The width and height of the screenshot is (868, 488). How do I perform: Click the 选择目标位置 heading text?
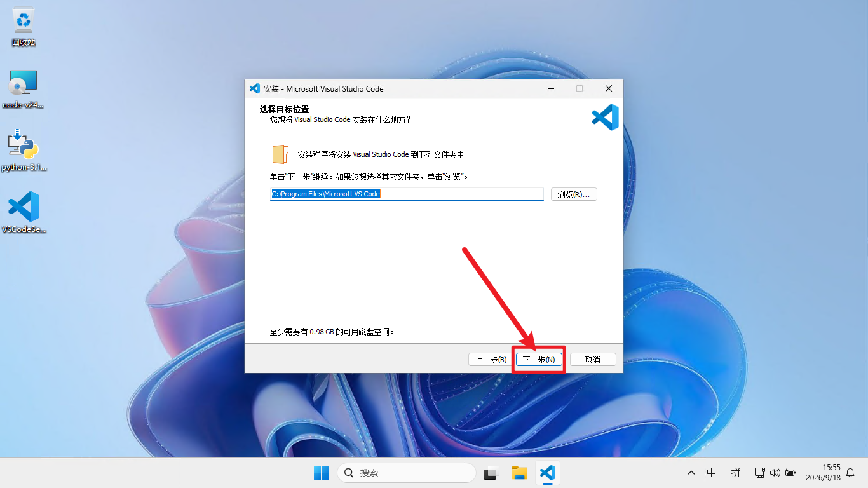284,109
